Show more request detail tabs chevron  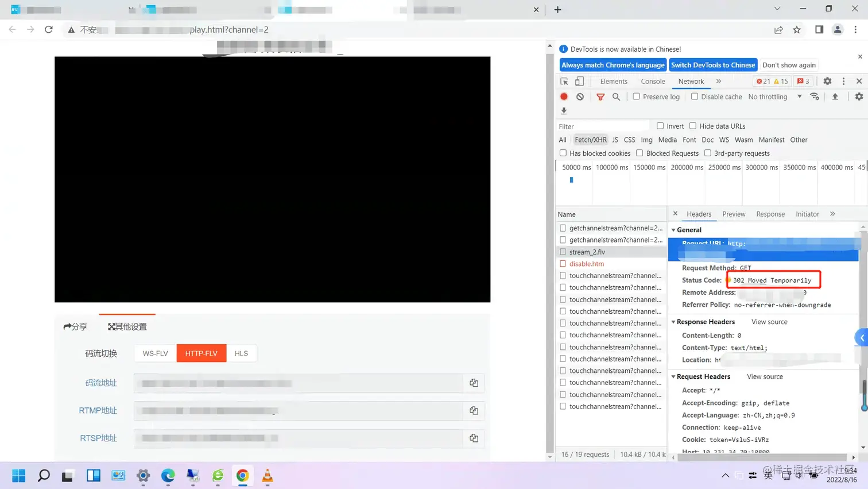832,214
